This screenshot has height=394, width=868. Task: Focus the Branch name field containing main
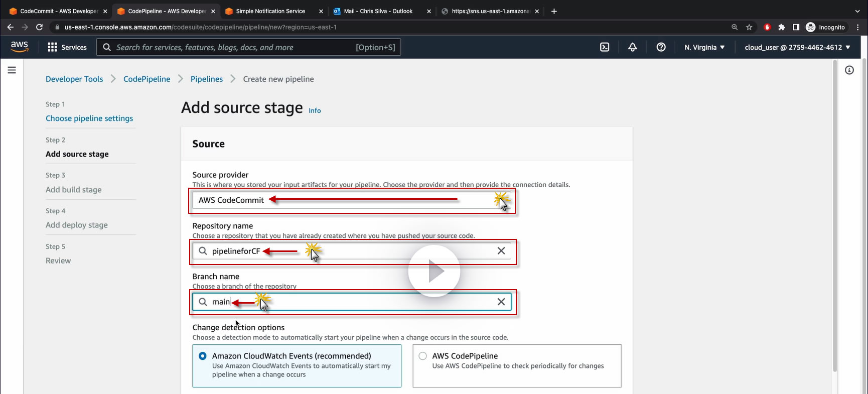[x=352, y=302]
